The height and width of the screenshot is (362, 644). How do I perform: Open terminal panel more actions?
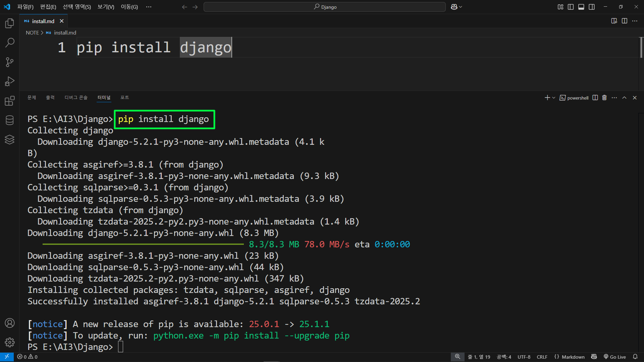(614, 98)
